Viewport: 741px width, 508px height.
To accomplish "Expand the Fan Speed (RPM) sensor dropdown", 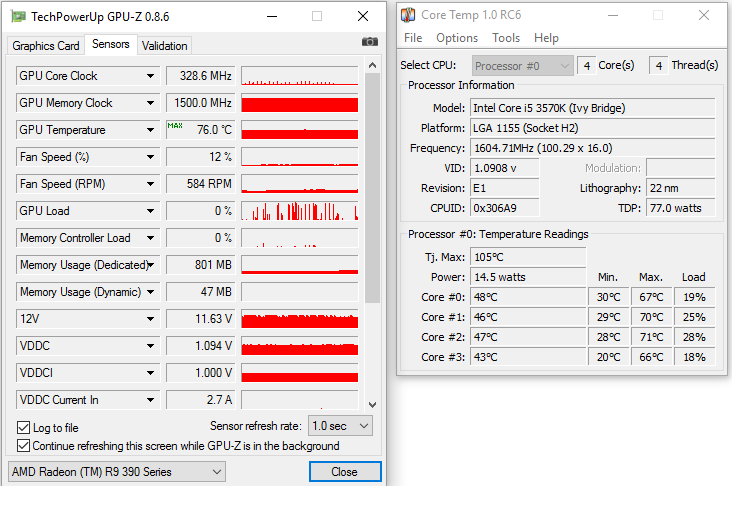I will [x=150, y=184].
